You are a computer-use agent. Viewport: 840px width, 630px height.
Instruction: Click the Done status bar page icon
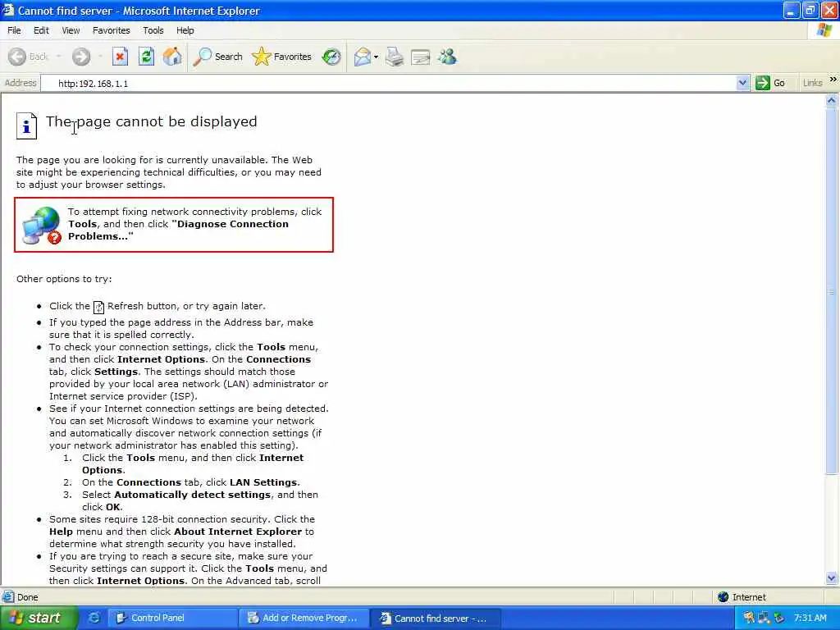(x=8, y=596)
